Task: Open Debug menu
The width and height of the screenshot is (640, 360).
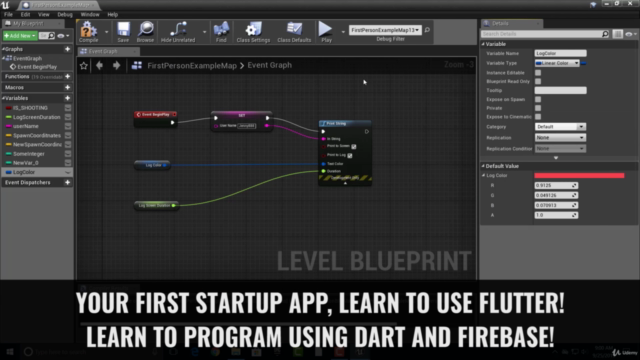Action: (64, 14)
